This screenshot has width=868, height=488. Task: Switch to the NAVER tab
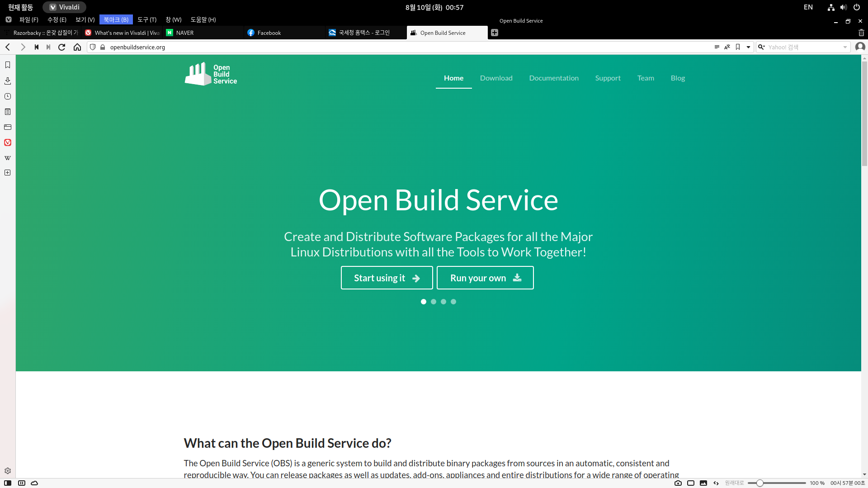pos(203,33)
